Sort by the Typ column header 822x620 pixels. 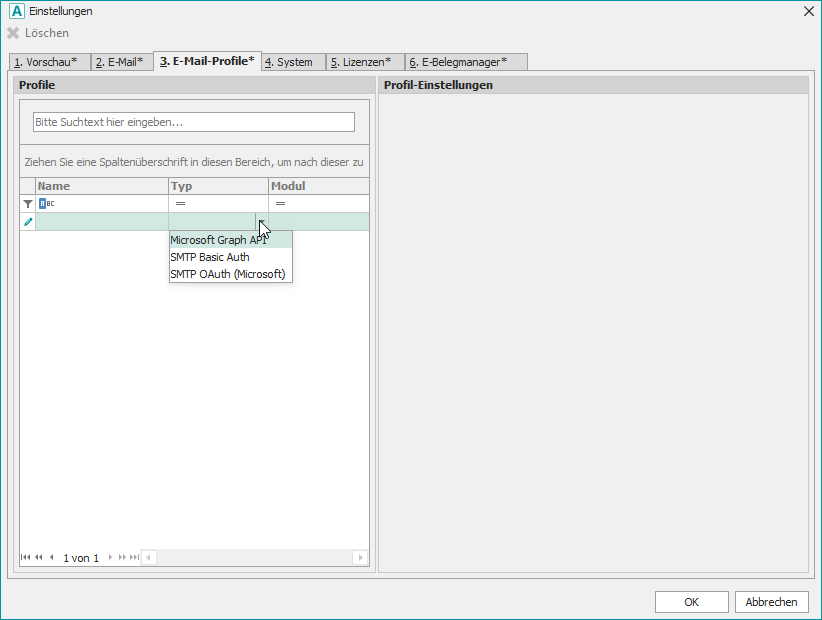(218, 186)
